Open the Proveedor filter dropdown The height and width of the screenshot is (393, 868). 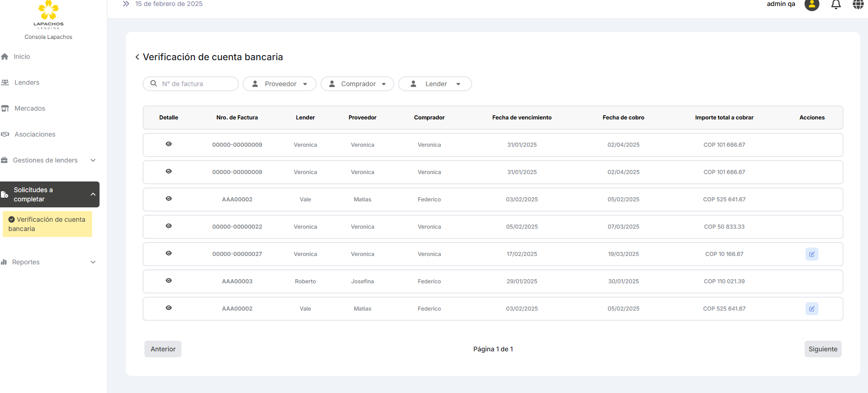point(280,84)
